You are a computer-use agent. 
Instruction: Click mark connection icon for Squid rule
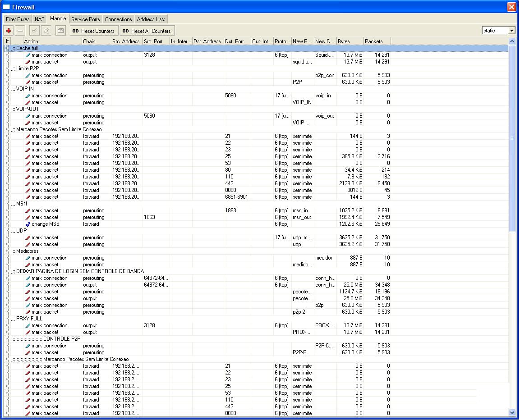[x=28, y=55]
